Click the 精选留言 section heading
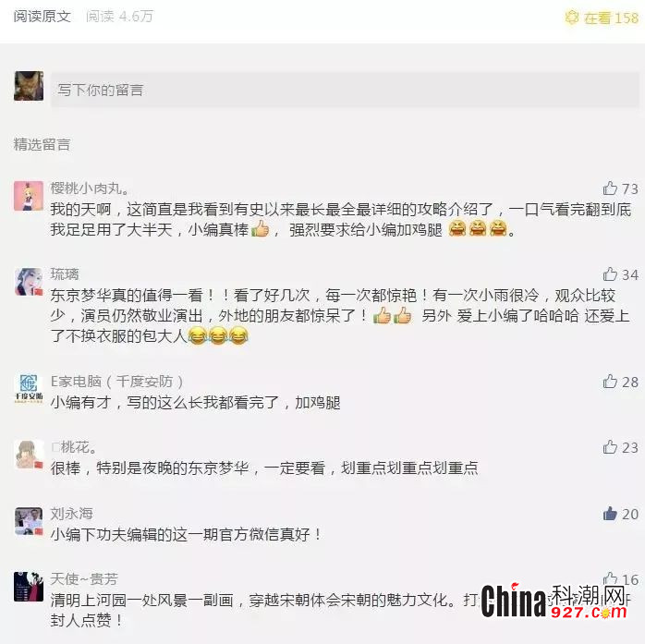This screenshot has width=645, height=644. click(x=42, y=144)
